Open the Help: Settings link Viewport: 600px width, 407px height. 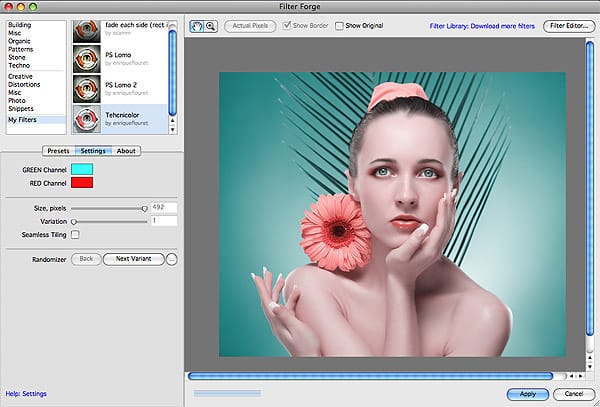pyautogui.click(x=26, y=394)
